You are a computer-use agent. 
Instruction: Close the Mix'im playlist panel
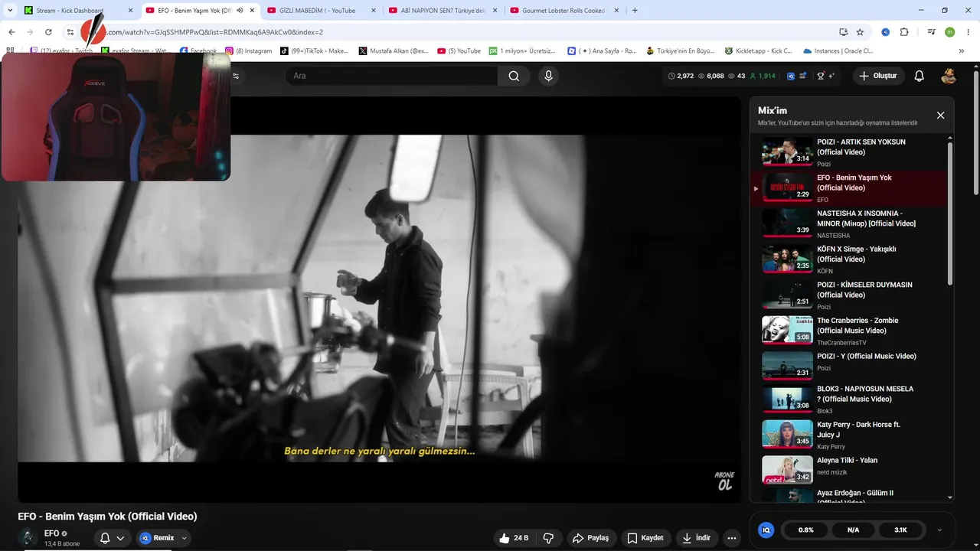(940, 116)
